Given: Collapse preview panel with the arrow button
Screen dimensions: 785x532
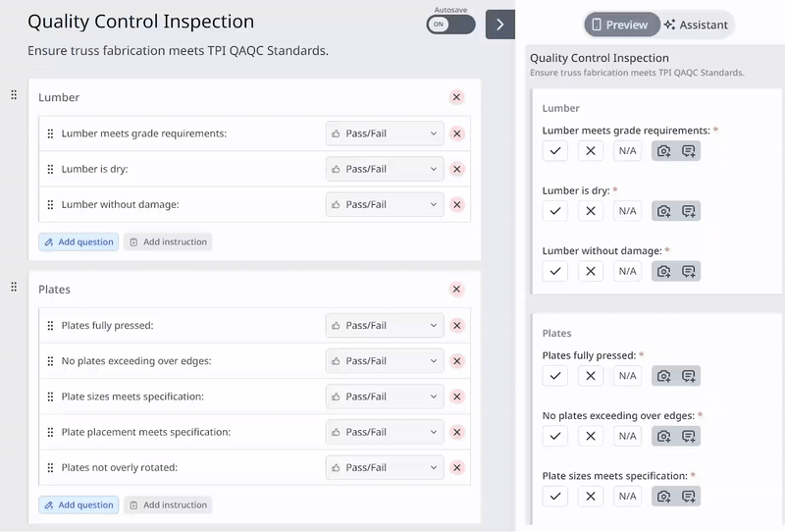Looking at the screenshot, I should pos(499,25).
